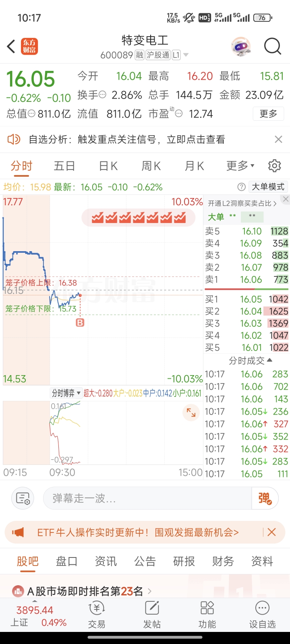Toggle the 弹 danmaku button
This screenshot has height=644, width=290.
[x=265, y=498]
